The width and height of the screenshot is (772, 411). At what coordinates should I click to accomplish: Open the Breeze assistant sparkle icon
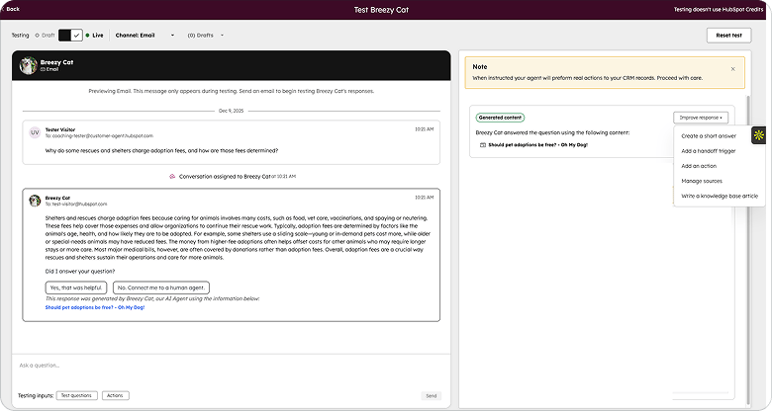(758, 135)
